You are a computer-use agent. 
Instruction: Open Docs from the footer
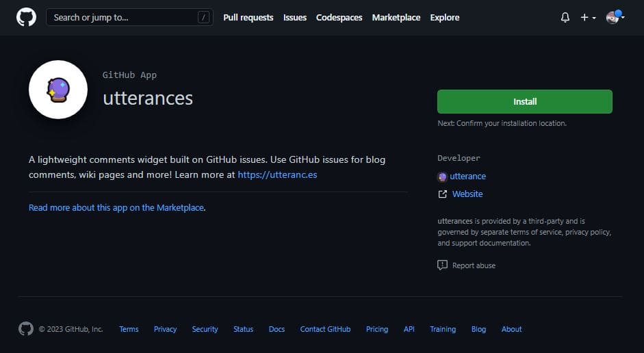tap(276, 329)
